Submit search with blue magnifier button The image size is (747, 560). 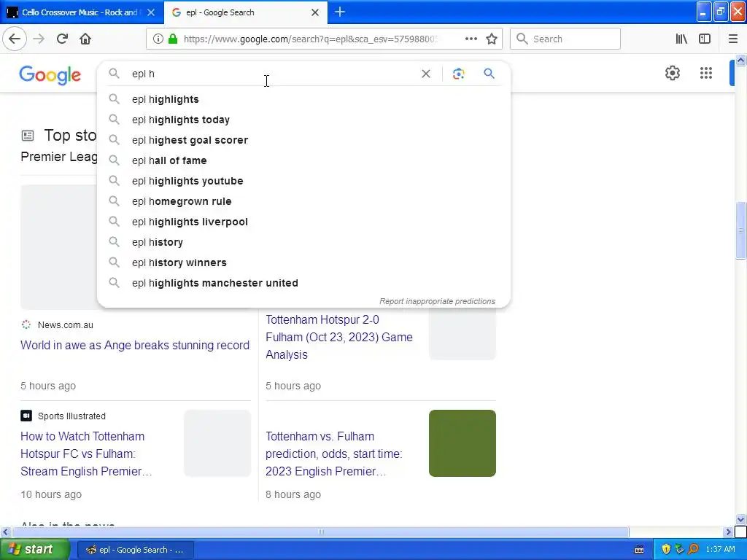tap(489, 74)
